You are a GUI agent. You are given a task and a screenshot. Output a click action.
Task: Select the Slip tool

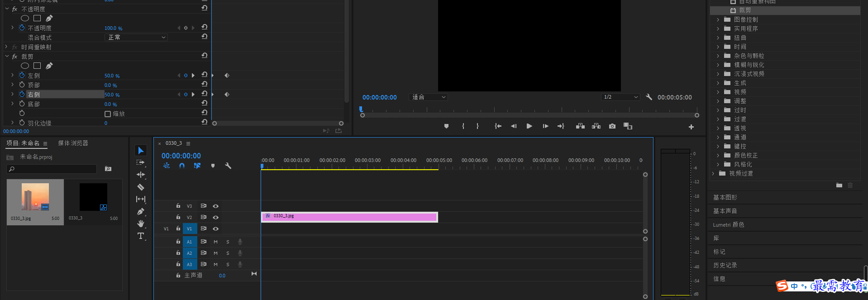coord(141,199)
